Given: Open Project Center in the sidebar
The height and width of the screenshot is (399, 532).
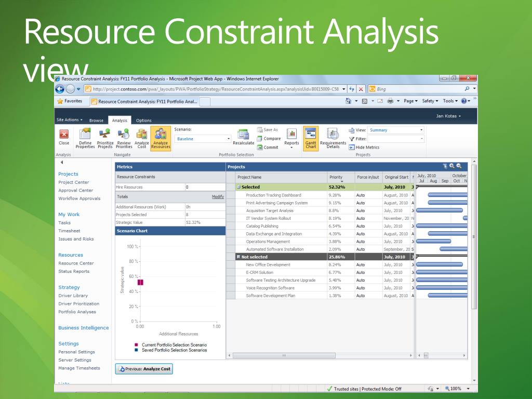Looking at the screenshot, I should (x=73, y=182).
